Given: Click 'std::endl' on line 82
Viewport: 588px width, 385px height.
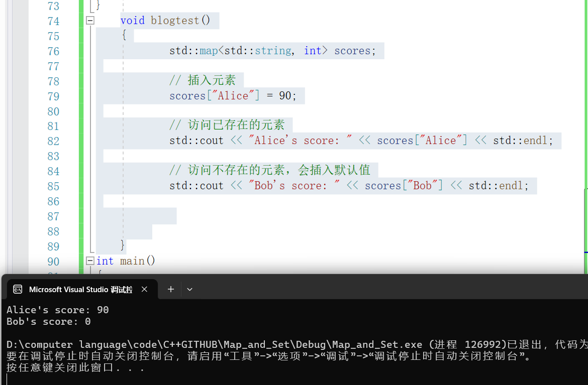Looking at the screenshot, I should [x=520, y=141].
